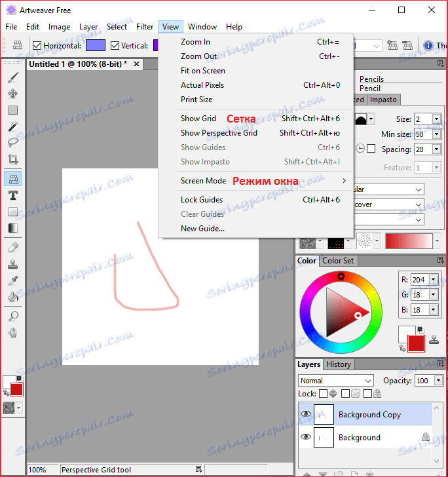This screenshot has height=477, width=448.
Task: Select the Zoom magnifier tool
Action: pos(13,316)
